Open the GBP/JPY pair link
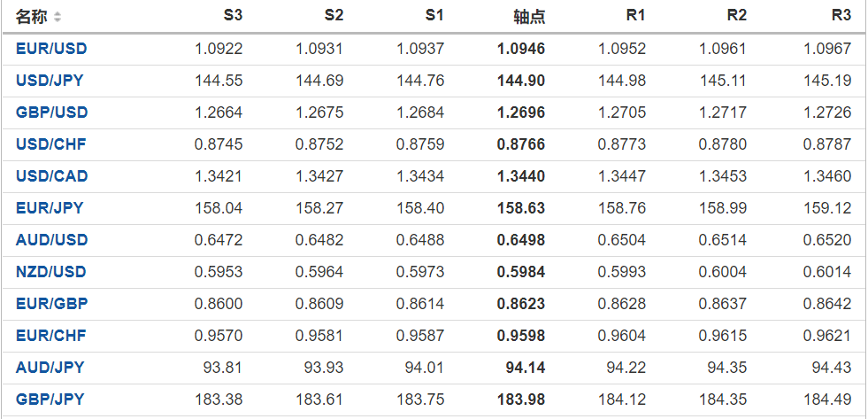The image size is (868, 419). pos(50,400)
